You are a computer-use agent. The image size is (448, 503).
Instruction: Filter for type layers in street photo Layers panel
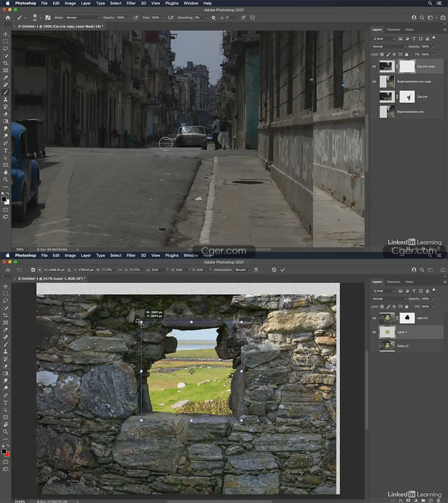(x=414, y=39)
